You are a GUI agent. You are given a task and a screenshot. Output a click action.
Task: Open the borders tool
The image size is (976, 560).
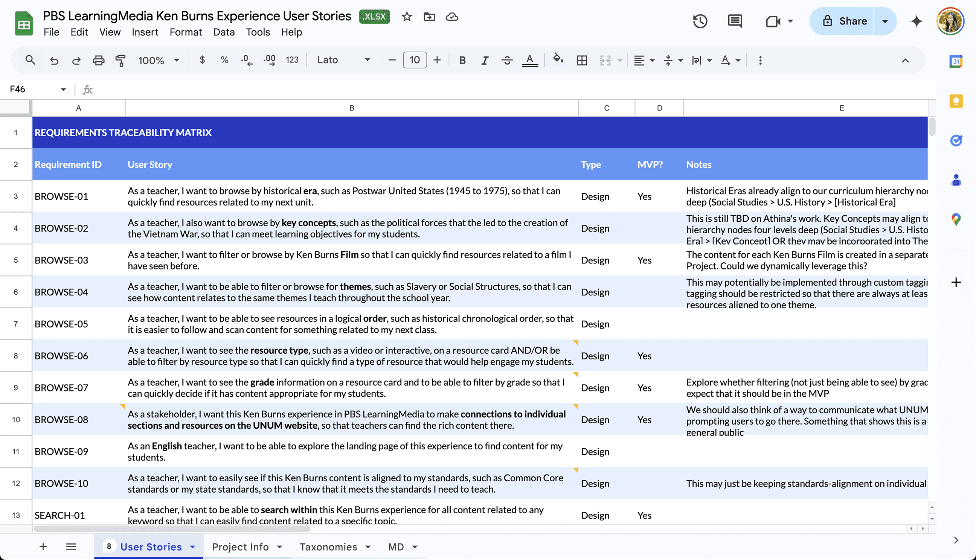(582, 60)
